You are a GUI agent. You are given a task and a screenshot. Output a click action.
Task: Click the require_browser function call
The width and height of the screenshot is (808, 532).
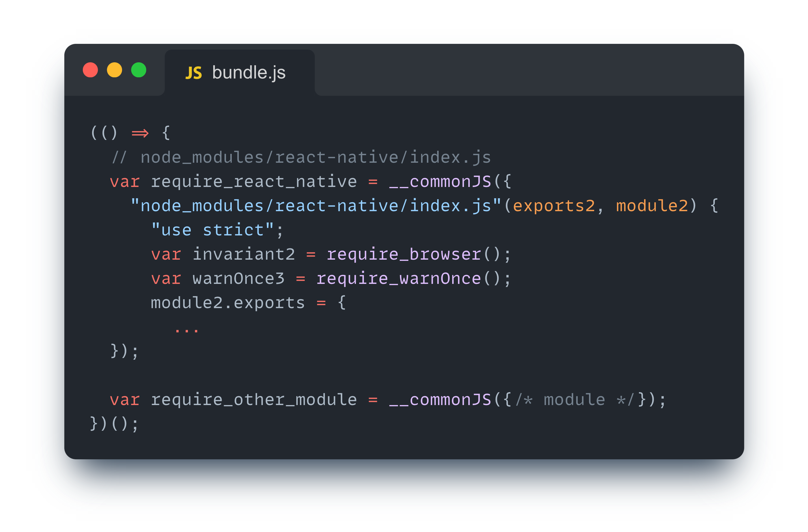[404, 254]
